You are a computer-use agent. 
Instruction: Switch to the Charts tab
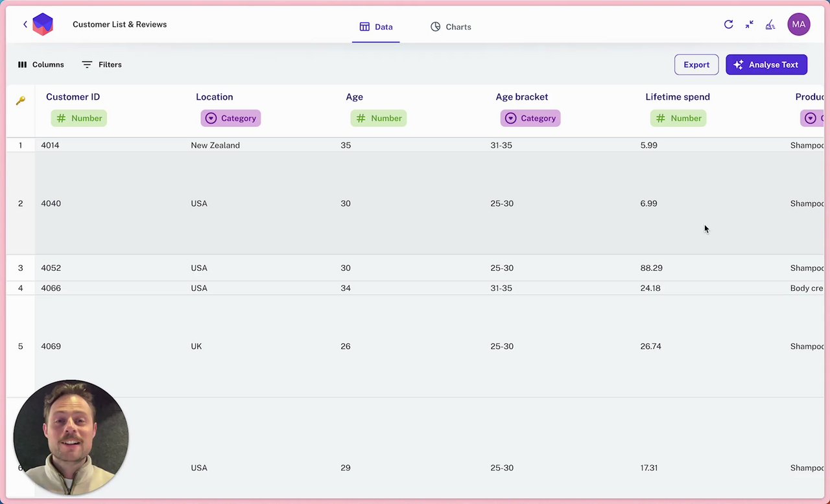[x=451, y=27]
